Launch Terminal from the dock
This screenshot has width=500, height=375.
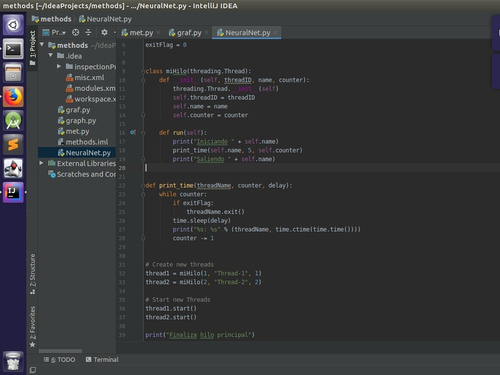[x=13, y=49]
